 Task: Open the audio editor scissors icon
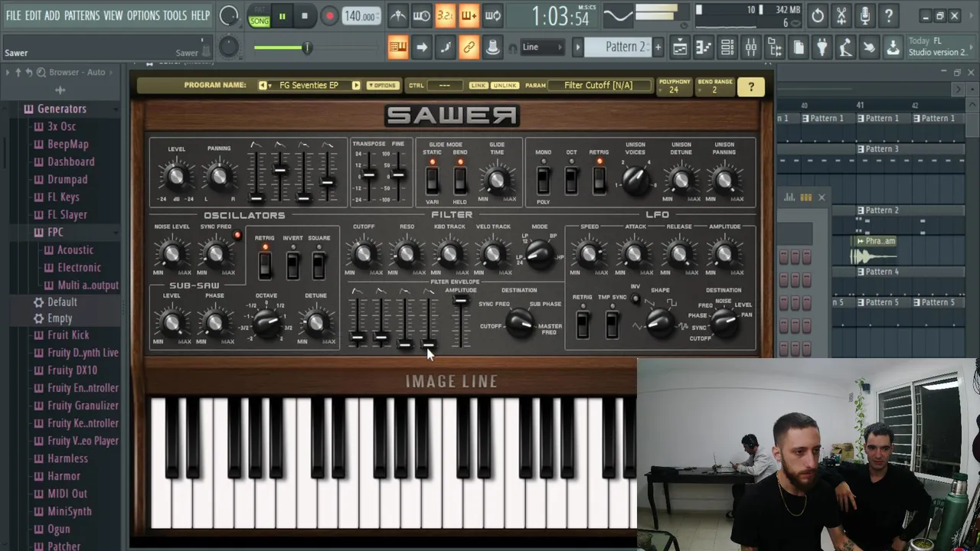pyautogui.click(x=841, y=15)
